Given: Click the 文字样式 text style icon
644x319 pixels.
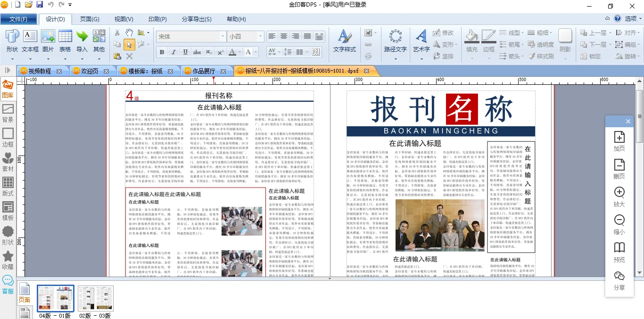Looking at the screenshot, I should pyautogui.click(x=344, y=41).
